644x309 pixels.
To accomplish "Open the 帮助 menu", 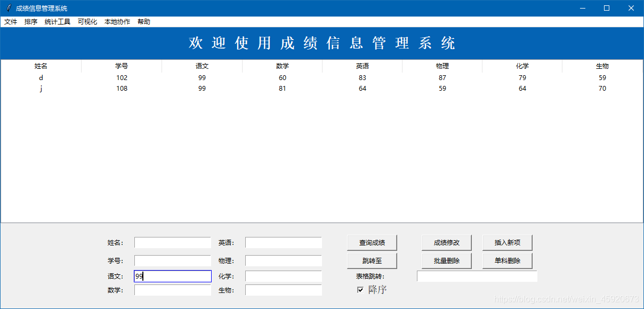I will 143,21.
